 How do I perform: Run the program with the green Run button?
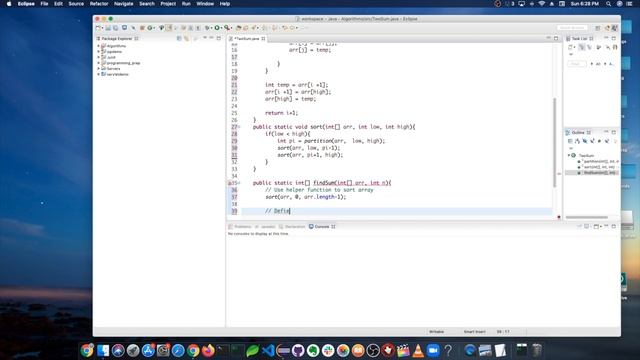[x=217, y=28]
